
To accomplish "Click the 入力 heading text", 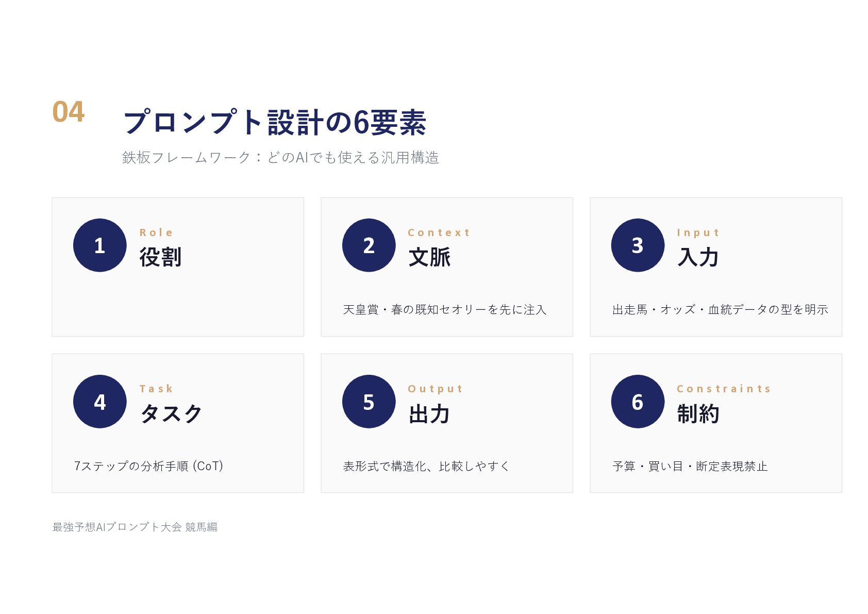I will pyautogui.click(x=698, y=257).
